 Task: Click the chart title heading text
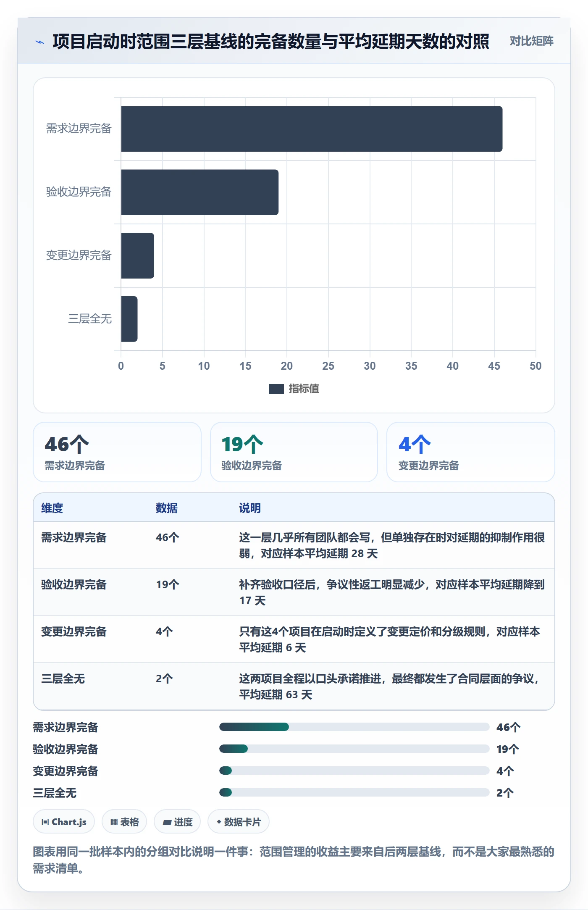coord(271,42)
